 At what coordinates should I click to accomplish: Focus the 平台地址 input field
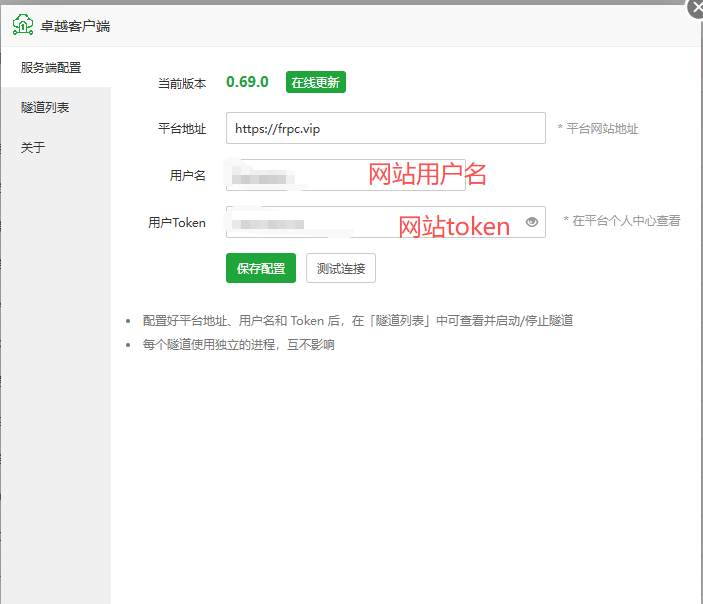pos(386,128)
